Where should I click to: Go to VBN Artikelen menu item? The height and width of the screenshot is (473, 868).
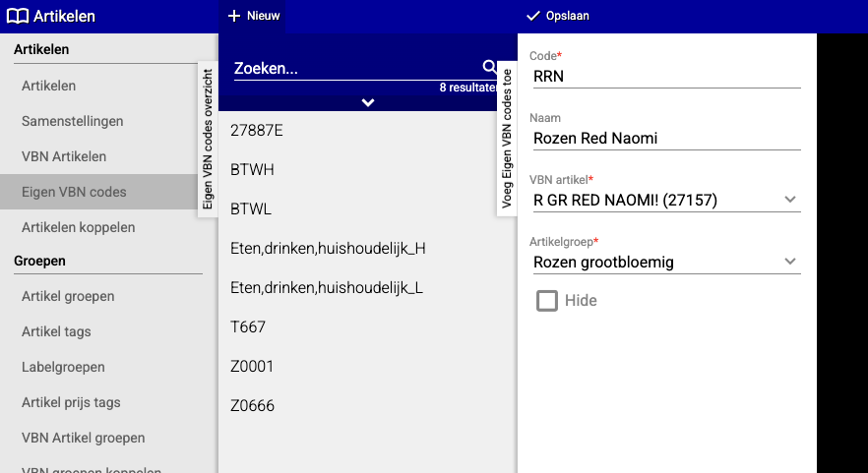click(x=64, y=156)
